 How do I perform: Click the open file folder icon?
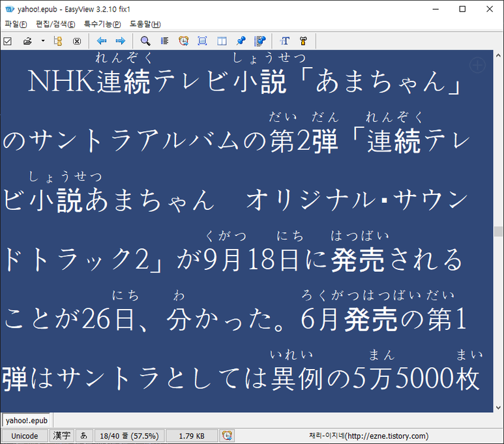[27, 41]
